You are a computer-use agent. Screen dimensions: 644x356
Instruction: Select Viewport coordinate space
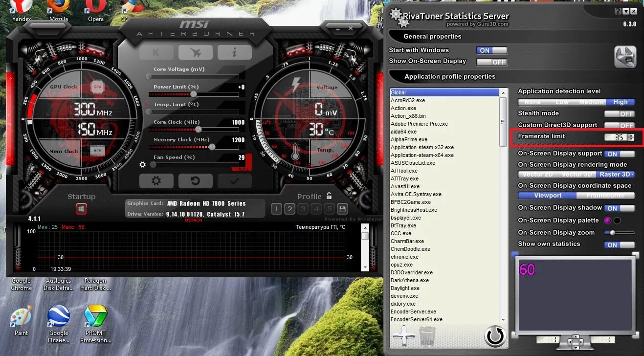click(548, 195)
